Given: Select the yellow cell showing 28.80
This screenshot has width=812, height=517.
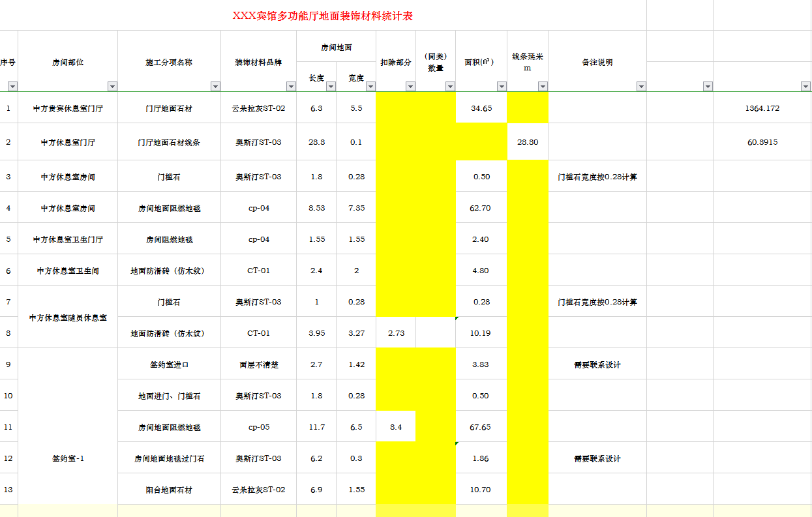Looking at the screenshot, I should point(528,141).
